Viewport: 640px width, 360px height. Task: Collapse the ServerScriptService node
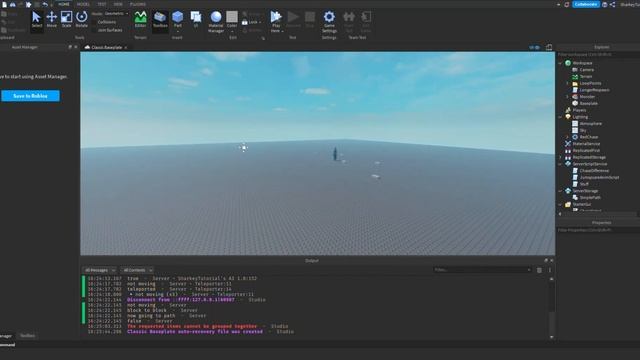pos(560,164)
